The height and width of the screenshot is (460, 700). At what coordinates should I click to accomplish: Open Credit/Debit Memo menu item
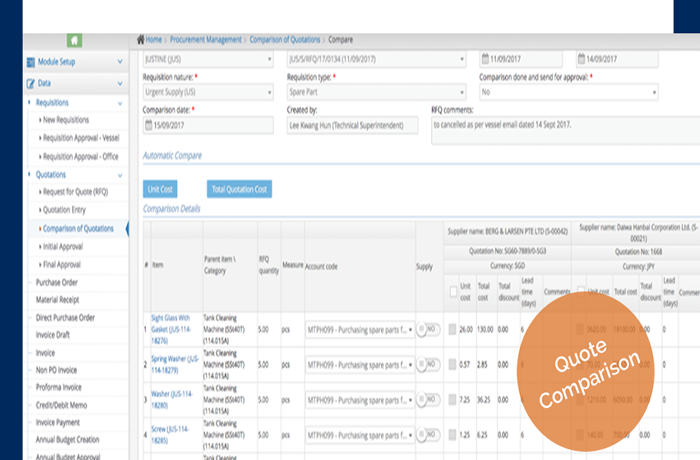point(62,405)
